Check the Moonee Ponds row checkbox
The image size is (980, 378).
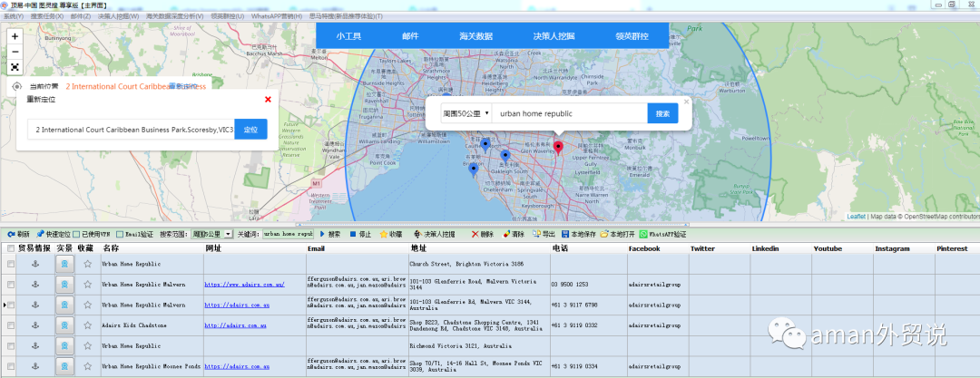(x=10, y=366)
